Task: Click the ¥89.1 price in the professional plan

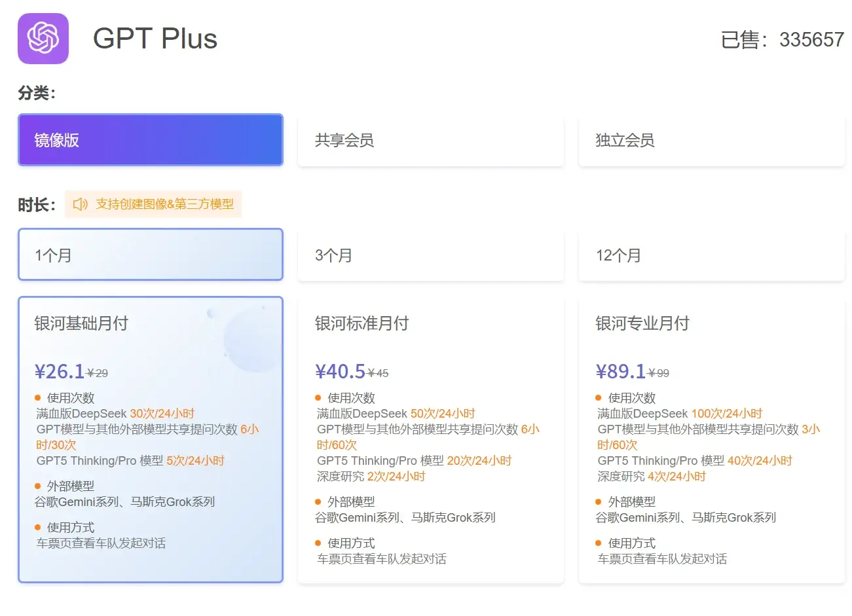Action: pyautogui.click(x=621, y=372)
